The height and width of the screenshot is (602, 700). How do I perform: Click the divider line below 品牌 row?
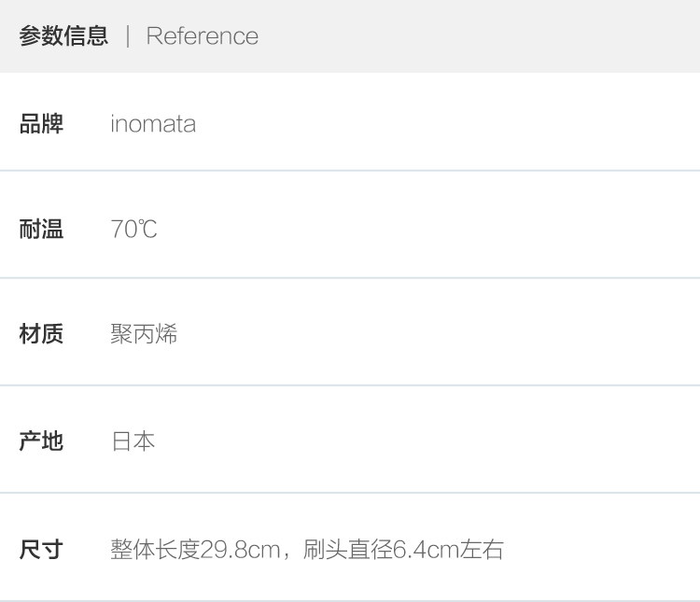coord(350,171)
